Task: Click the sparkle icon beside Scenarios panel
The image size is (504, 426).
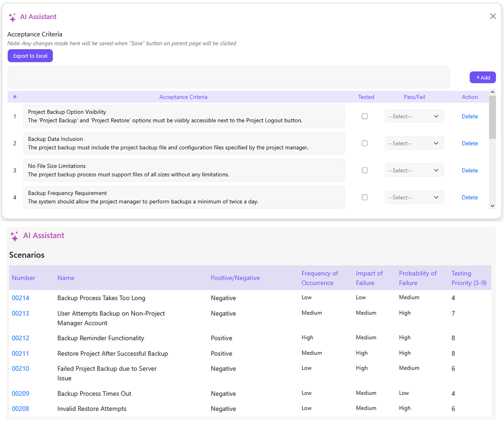Action: (14, 236)
